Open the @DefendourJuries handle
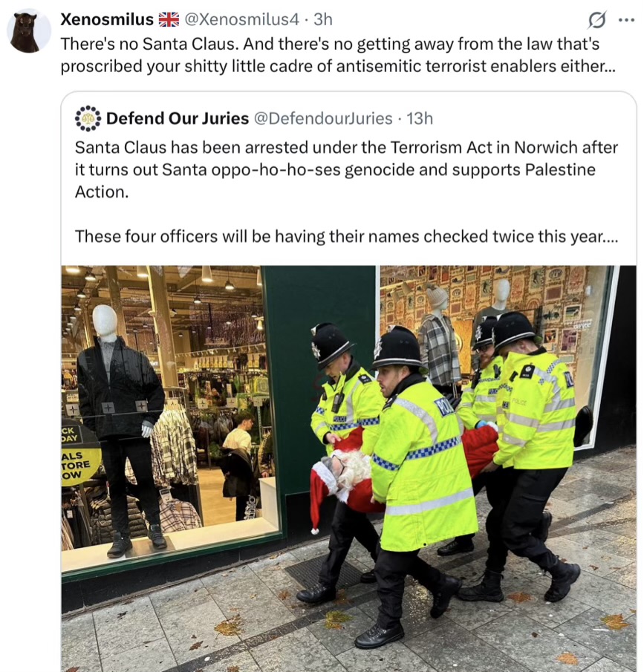 323,118
